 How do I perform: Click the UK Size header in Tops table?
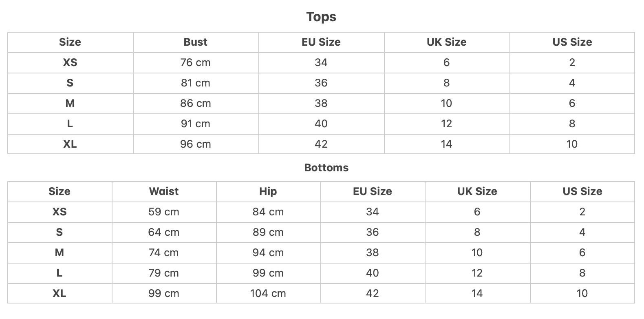click(447, 42)
